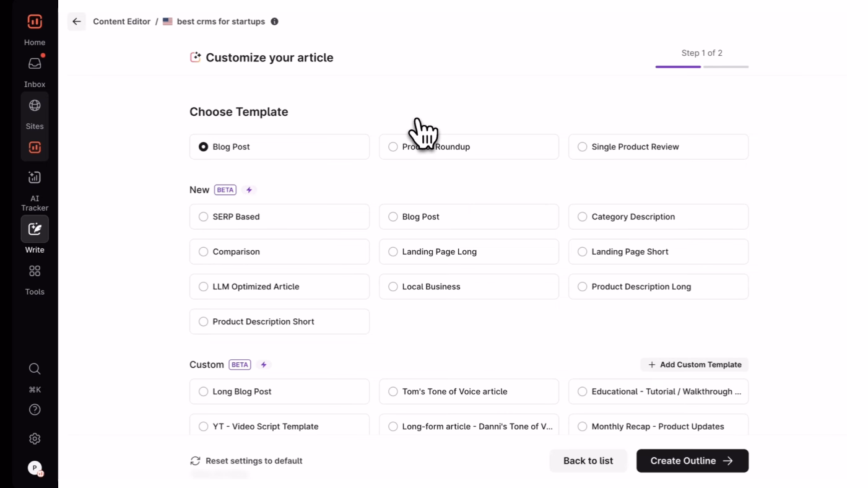868x488 pixels.
Task: Open the Home icon in sidebar
Action: click(x=35, y=22)
